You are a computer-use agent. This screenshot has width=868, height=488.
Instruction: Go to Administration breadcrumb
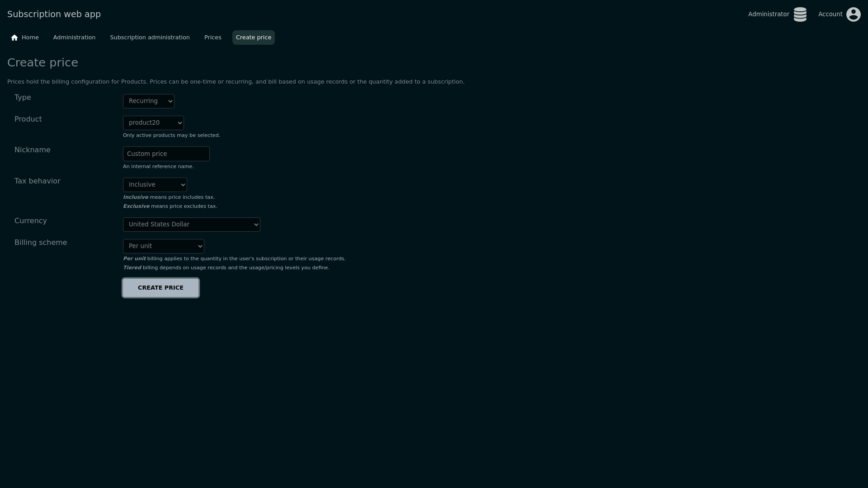pos(74,38)
